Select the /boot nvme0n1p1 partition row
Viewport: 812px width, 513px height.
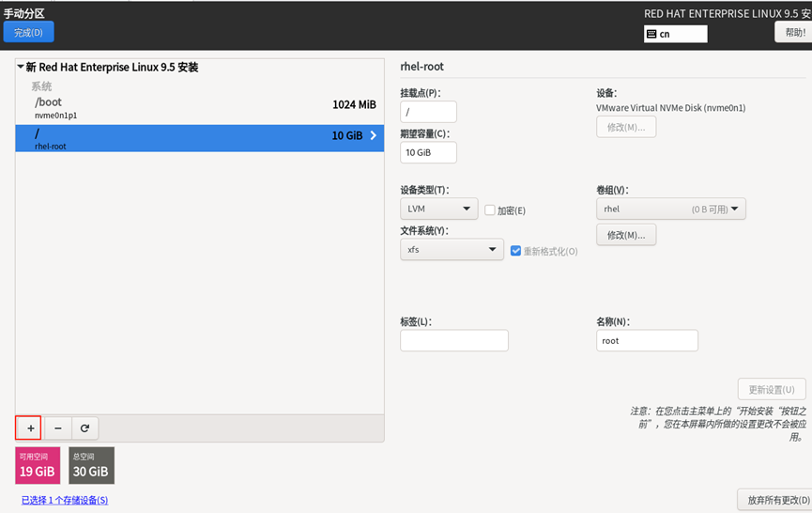pyautogui.click(x=199, y=108)
